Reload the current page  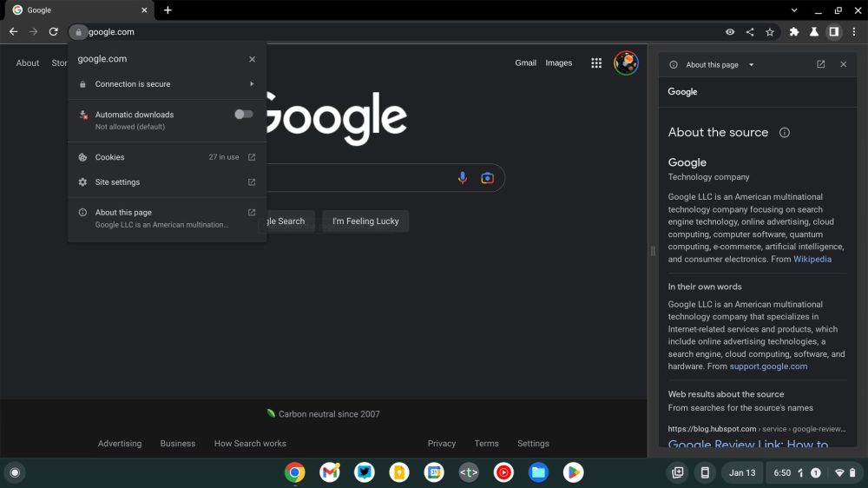pos(54,32)
